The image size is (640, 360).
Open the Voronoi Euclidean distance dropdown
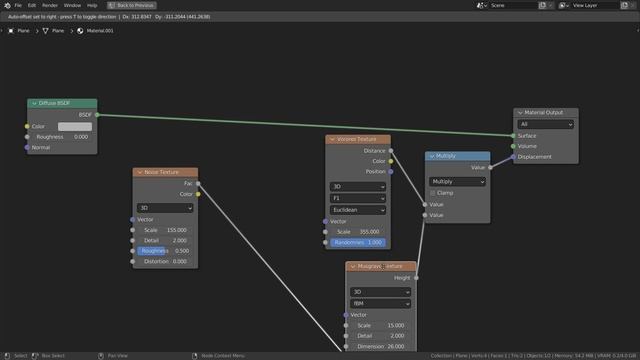[x=358, y=210]
